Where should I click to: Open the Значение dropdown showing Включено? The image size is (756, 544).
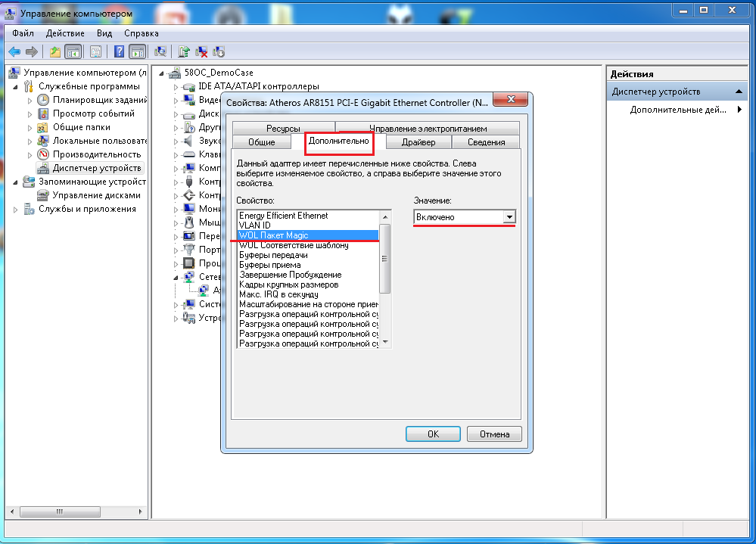pos(509,217)
